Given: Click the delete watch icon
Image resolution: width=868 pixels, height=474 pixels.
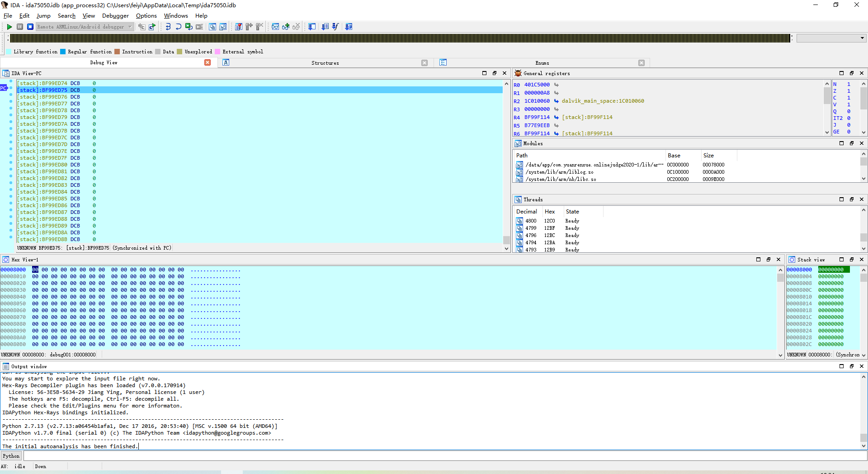Looking at the screenshot, I should point(296,27).
